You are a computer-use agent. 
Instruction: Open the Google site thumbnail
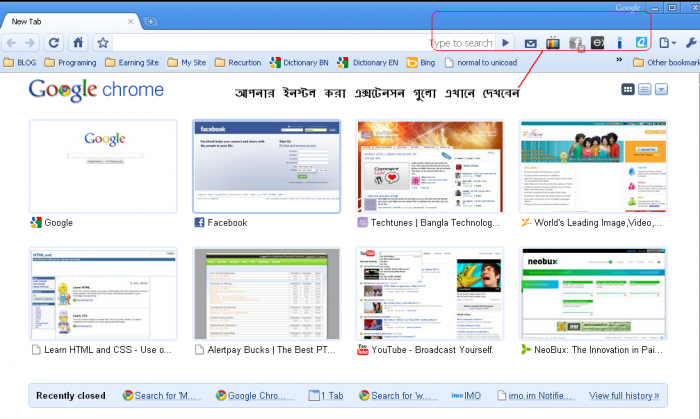click(103, 166)
